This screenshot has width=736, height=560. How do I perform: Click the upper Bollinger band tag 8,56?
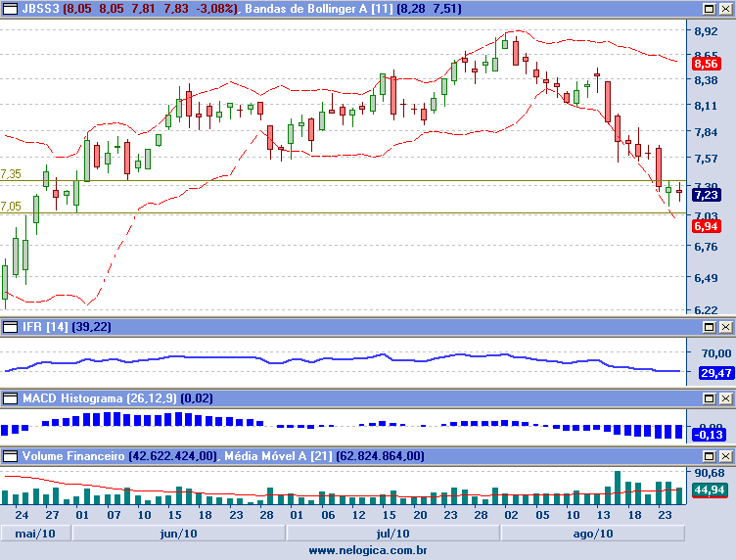click(706, 64)
